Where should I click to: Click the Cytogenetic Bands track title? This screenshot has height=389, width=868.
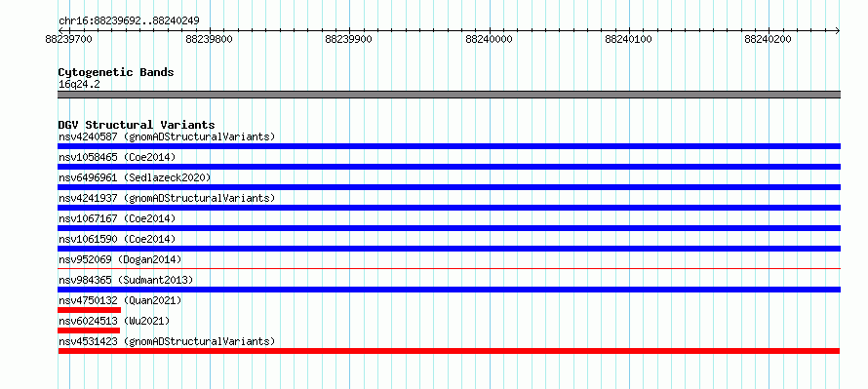click(x=116, y=72)
